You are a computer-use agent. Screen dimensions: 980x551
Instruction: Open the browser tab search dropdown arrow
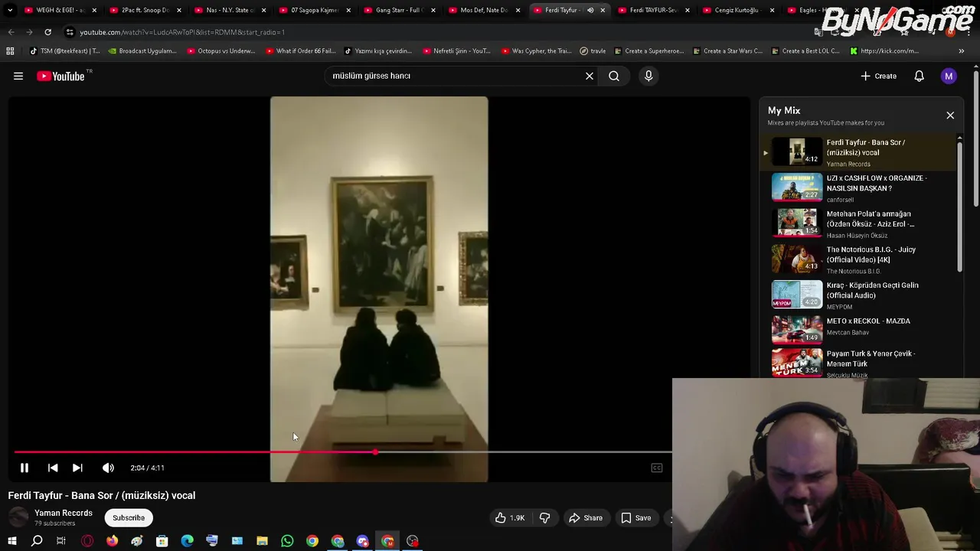point(10,10)
